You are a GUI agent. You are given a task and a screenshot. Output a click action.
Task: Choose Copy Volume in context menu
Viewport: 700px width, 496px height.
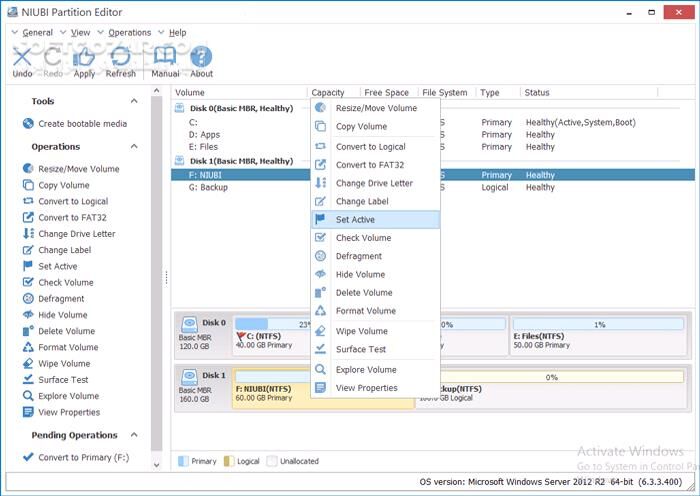(375, 126)
